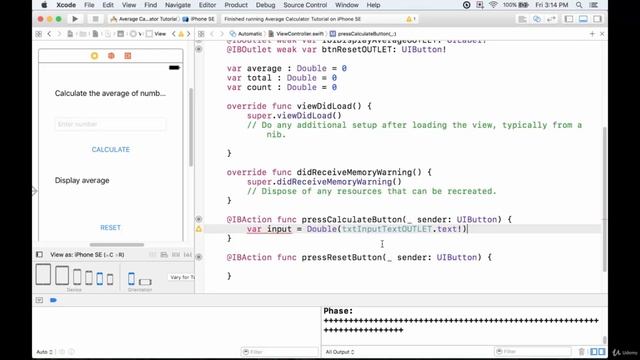Click the Vary for Traits button

(x=182, y=277)
